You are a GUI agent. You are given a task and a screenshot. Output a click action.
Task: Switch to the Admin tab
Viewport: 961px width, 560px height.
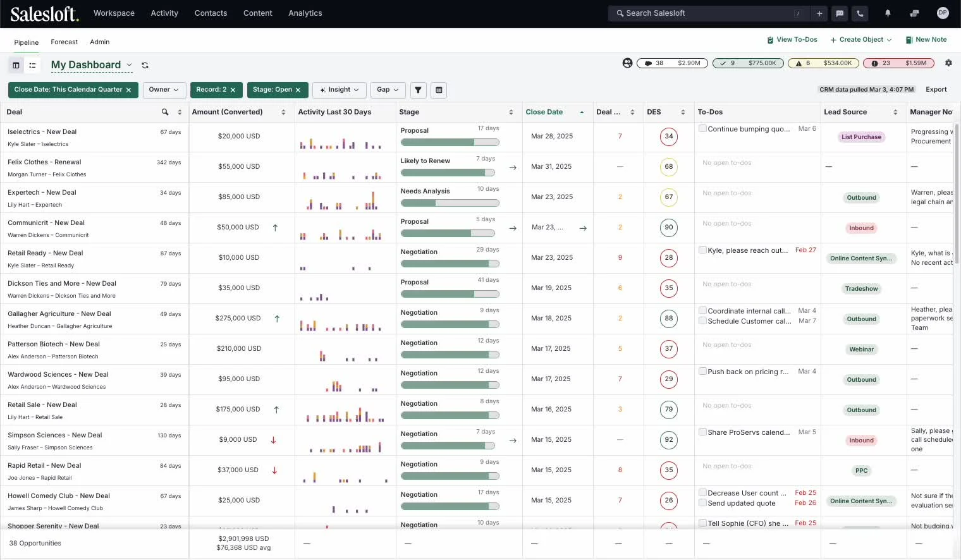tap(100, 42)
